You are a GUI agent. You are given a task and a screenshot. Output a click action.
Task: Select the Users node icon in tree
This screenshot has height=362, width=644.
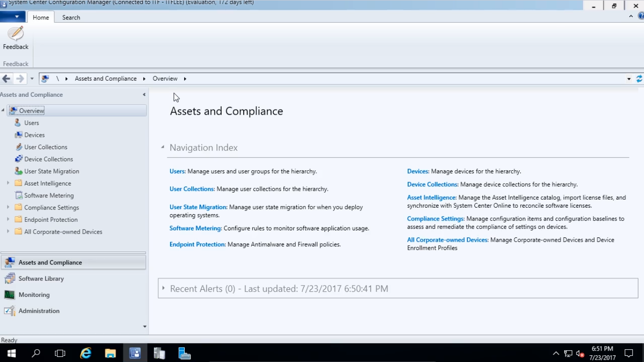tap(18, 123)
